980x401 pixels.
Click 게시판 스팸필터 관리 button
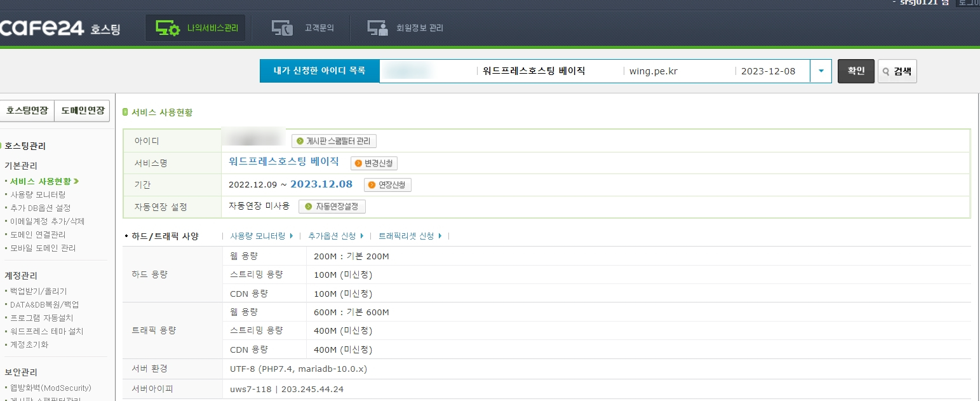tap(334, 141)
